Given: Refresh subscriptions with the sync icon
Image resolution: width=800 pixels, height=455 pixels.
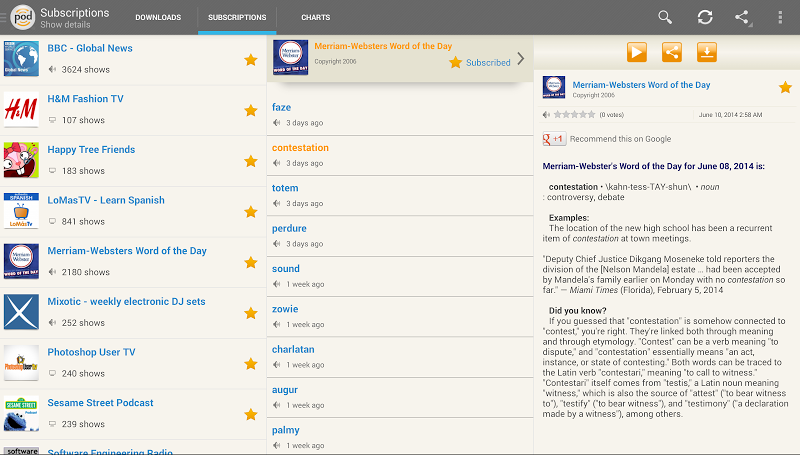Looking at the screenshot, I should pyautogui.click(x=705, y=17).
